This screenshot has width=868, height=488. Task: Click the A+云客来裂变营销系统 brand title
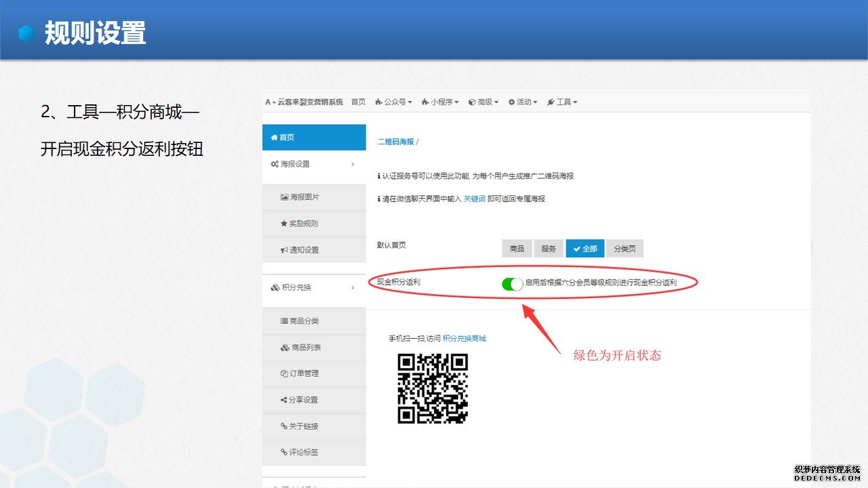[x=304, y=102]
